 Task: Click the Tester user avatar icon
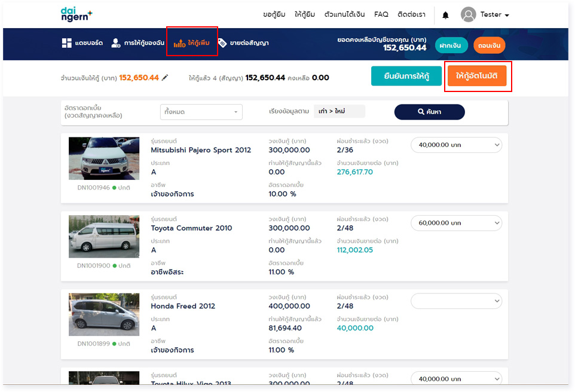coord(469,14)
